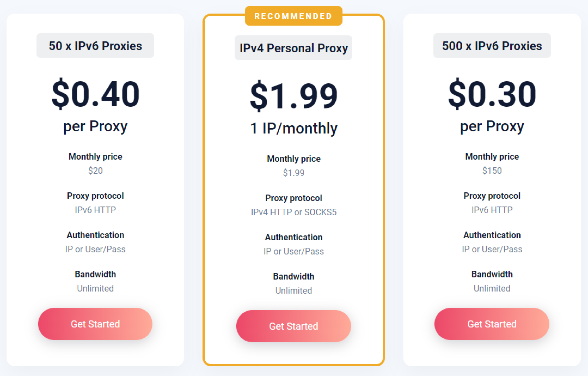
Task: Click the $150 monthly price value
Action: point(492,171)
